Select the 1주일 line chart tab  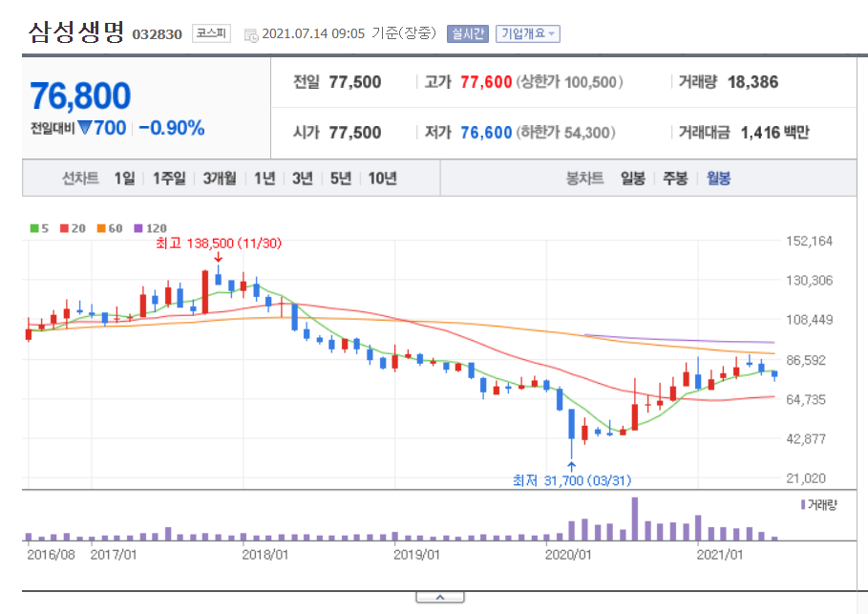(x=169, y=179)
